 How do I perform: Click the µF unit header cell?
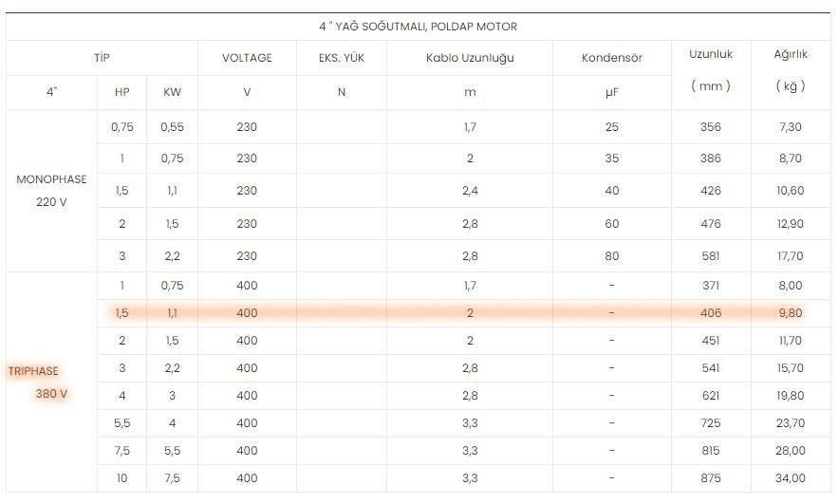(612, 92)
